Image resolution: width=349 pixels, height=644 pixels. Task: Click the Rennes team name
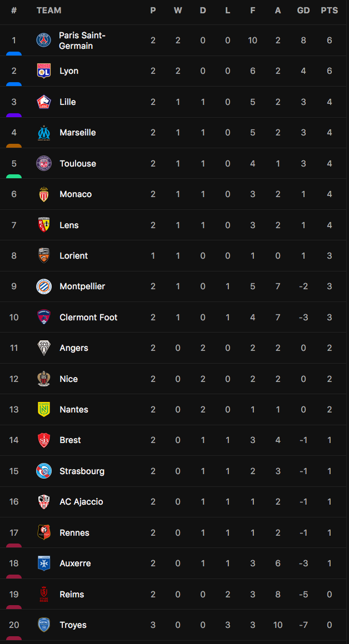[x=74, y=533]
